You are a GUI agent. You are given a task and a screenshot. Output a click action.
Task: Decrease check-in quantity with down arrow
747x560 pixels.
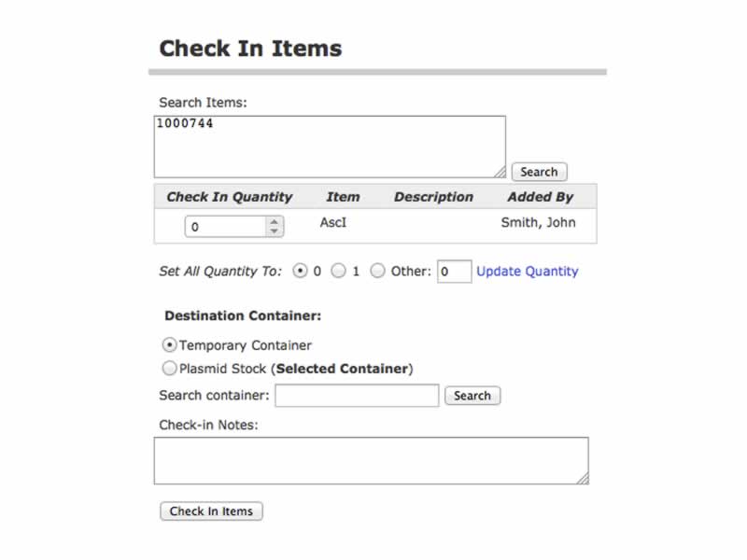point(274,231)
